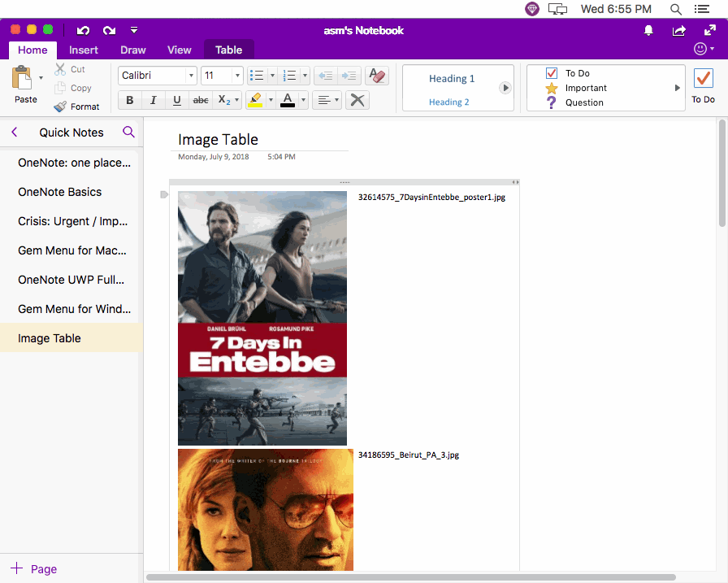Click the Undo arrow in title bar
The height and width of the screenshot is (583, 728).
click(83, 31)
